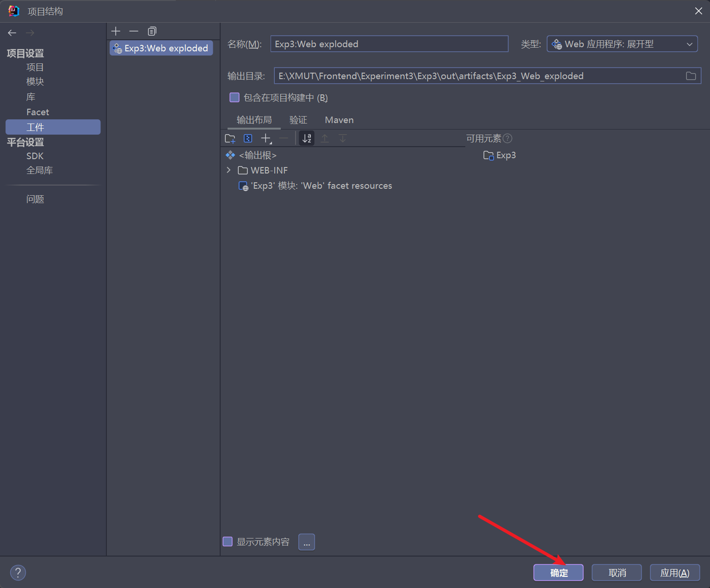Move layout element down
The image size is (710, 588).
point(343,138)
